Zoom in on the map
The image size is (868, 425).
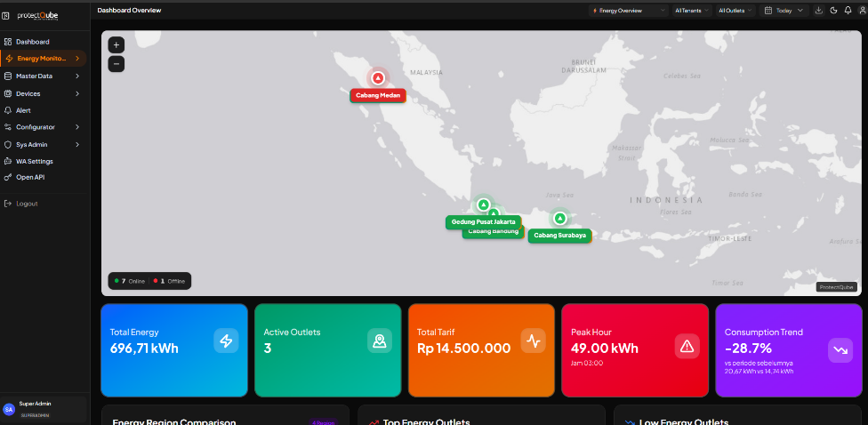point(117,44)
